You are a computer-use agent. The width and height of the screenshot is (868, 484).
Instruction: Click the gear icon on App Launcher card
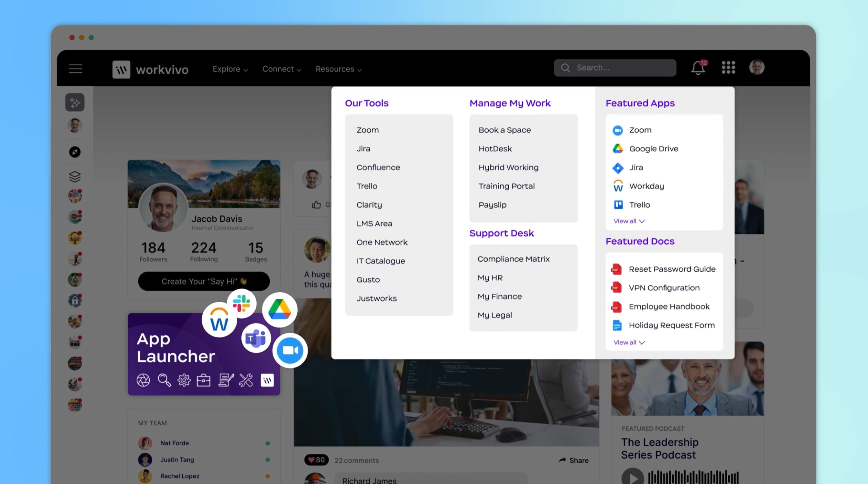(184, 380)
